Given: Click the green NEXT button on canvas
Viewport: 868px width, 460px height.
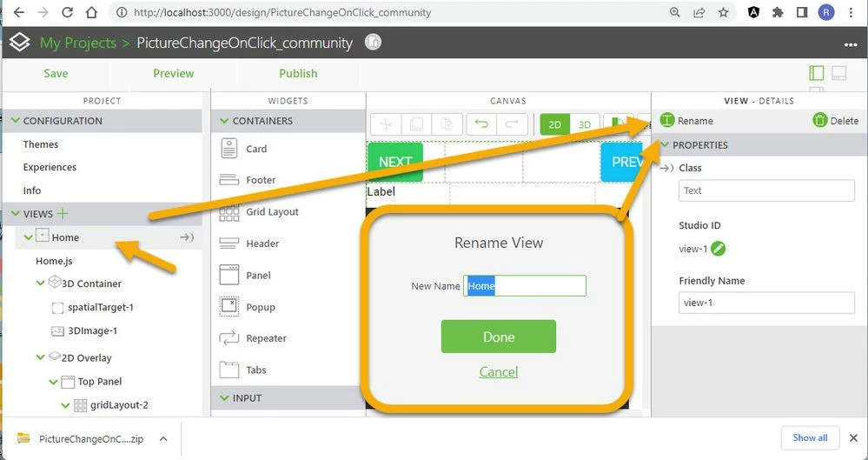Looking at the screenshot, I should 395,161.
